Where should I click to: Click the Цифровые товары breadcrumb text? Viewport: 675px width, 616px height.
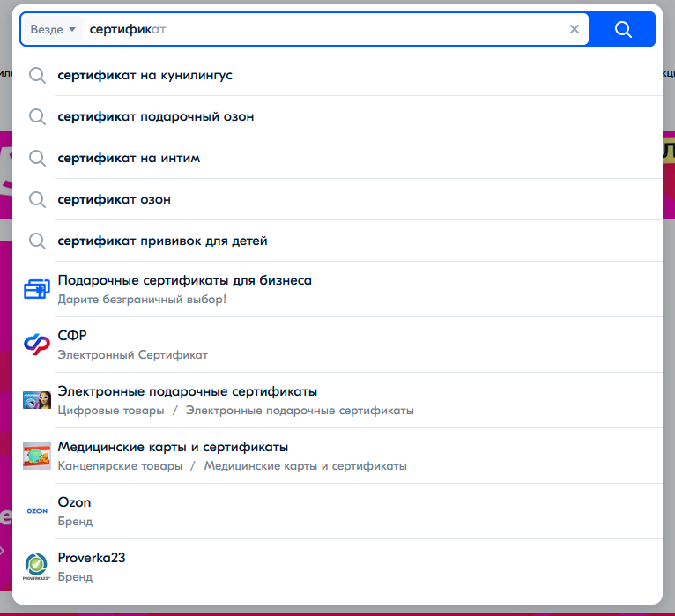click(111, 411)
